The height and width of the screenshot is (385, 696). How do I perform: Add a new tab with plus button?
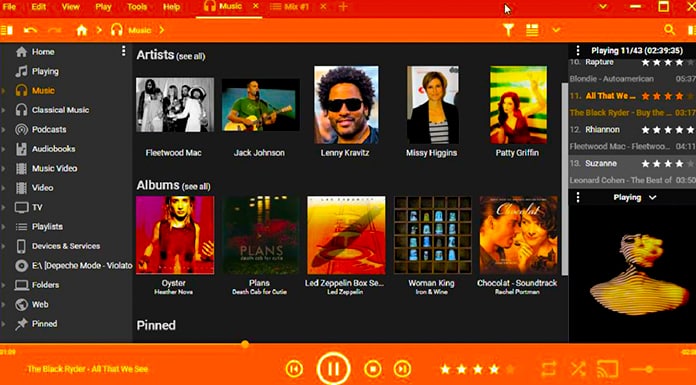pyautogui.click(x=343, y=7)
